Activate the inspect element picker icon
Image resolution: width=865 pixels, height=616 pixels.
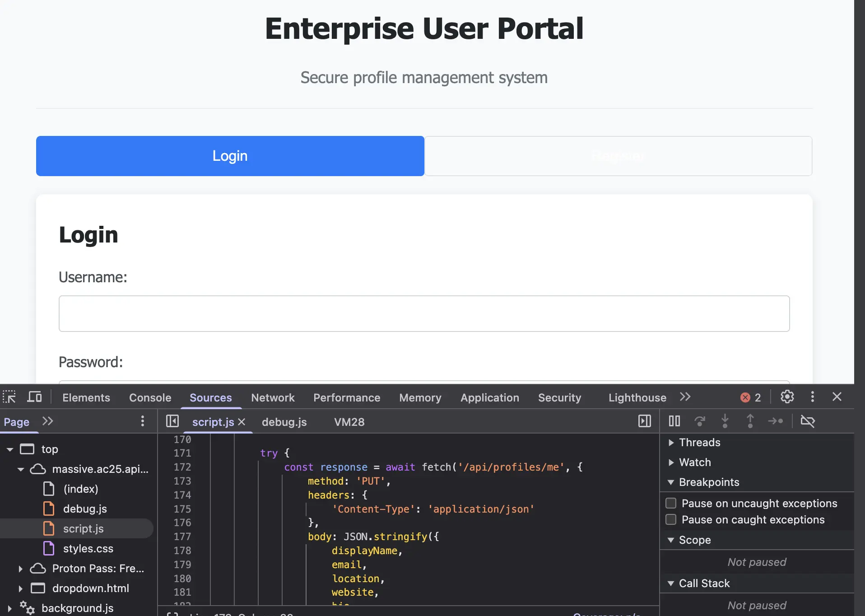click(x=9, y=397)
